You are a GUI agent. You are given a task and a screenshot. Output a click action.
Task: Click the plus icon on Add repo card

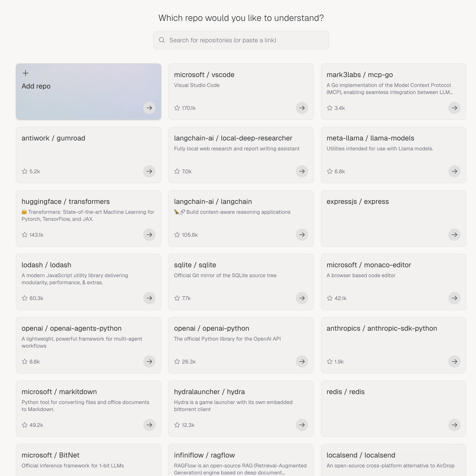[x=25, y=73]
